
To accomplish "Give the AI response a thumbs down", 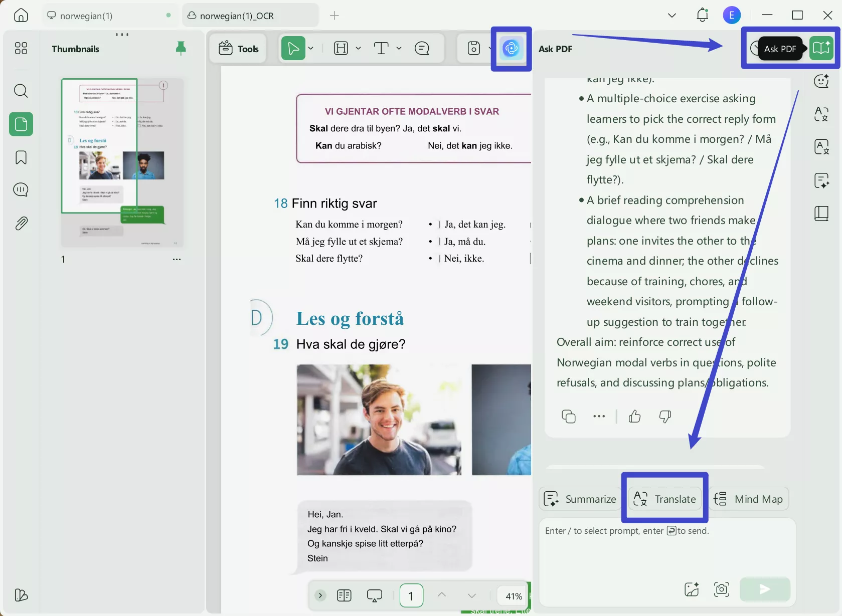I will point(665,416).
